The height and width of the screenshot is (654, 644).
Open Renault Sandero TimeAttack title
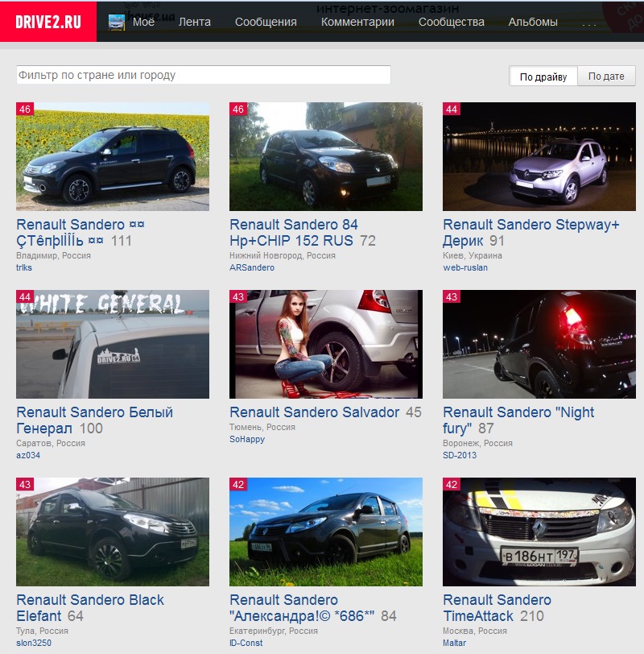tap(497, 608)
